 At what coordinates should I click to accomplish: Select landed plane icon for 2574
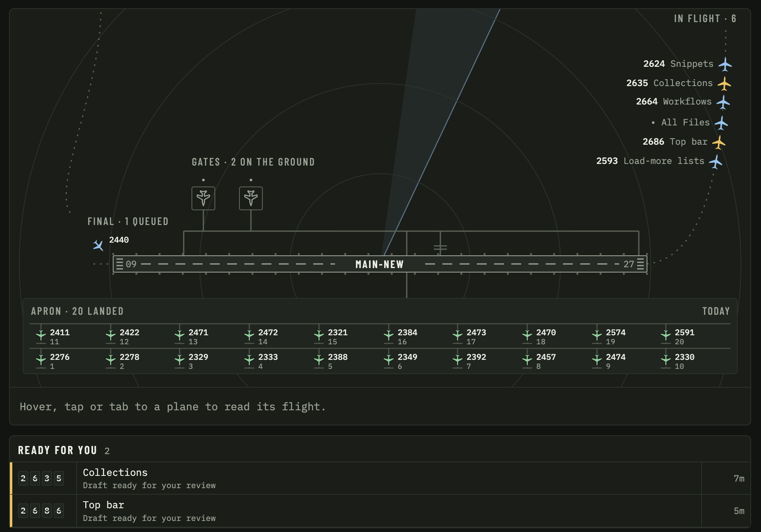tap(597, 336)
